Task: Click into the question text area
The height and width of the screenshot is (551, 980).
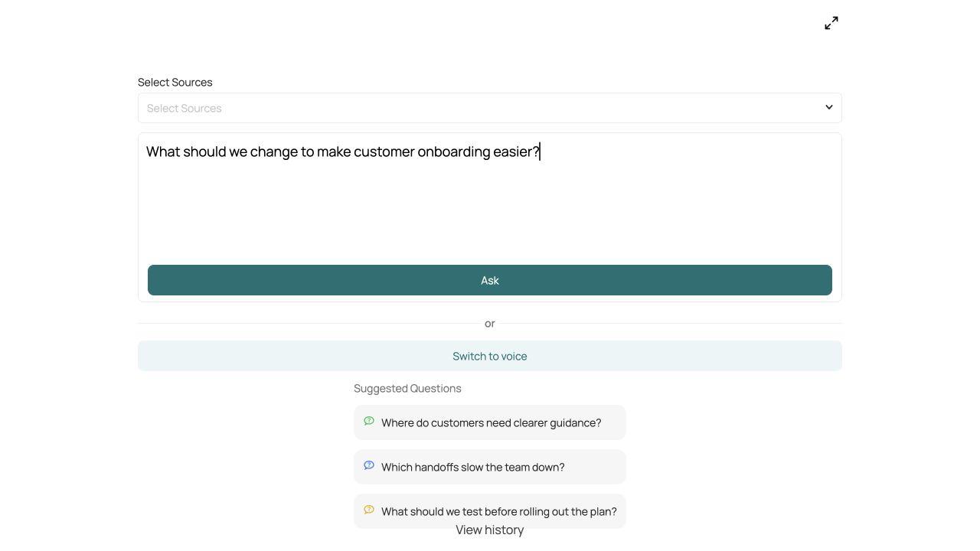Action: point(490,199)
